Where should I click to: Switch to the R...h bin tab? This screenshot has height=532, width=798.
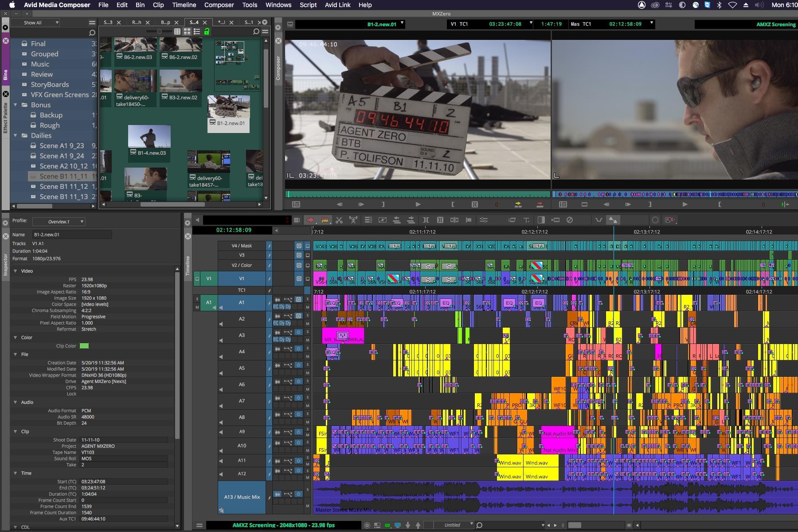[x=137, y=22]
